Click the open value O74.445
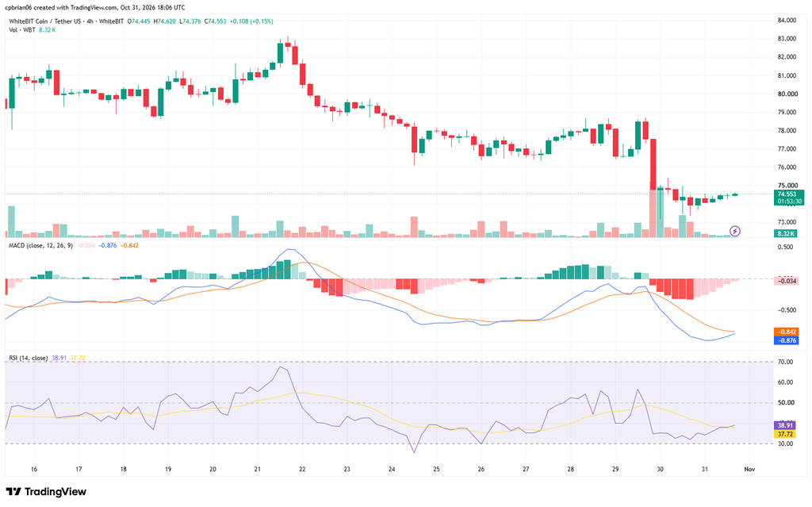Screen dimensions: 812x507 coord(140,21)
